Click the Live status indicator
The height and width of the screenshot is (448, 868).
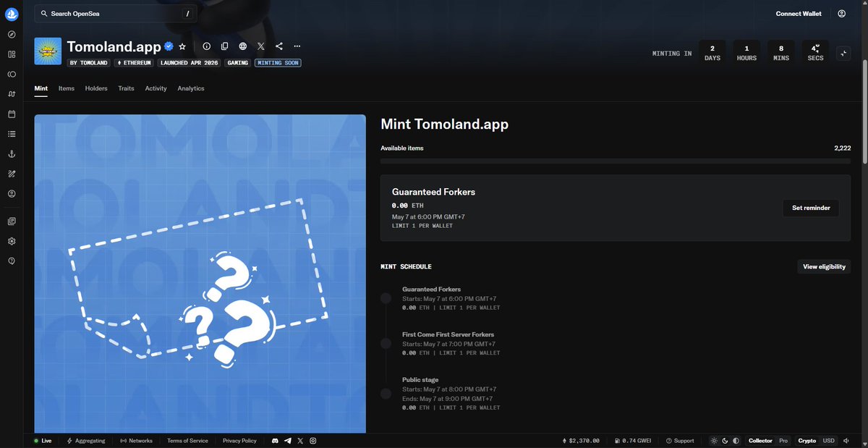click(43, 441)
